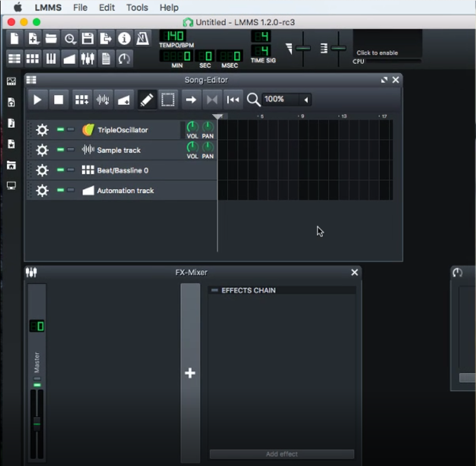Add new FX channel plus button
The width and height of the screenshot is (476, 466).
coord(190,373)
